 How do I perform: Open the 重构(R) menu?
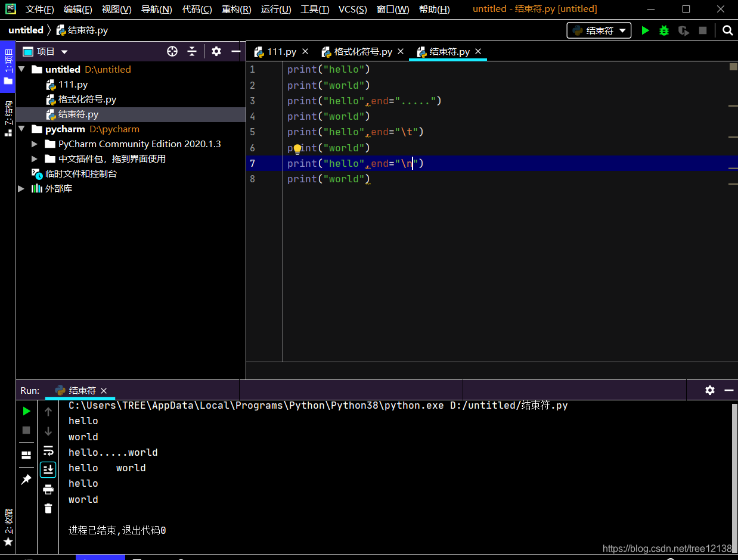[236, 9]
